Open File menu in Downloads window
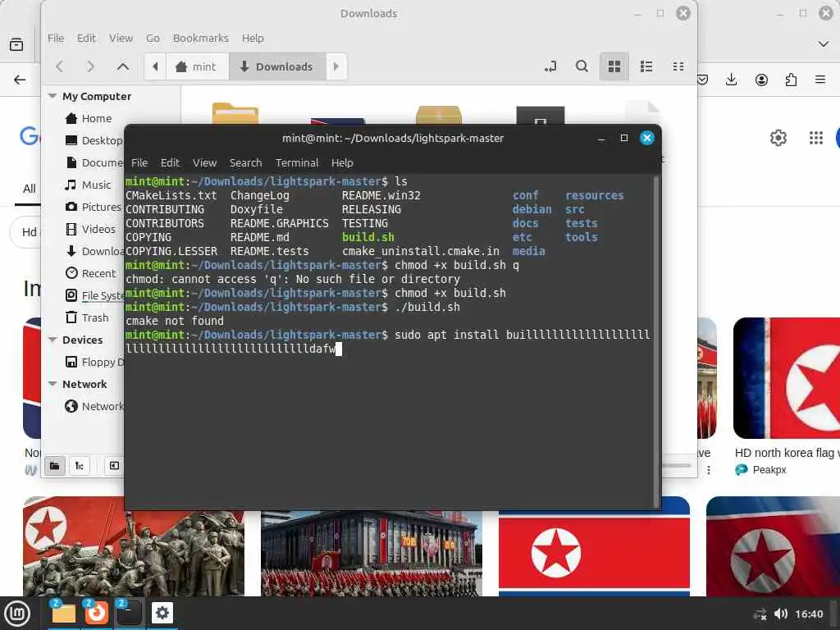This screenshot has height=630, width=840. 56,38
